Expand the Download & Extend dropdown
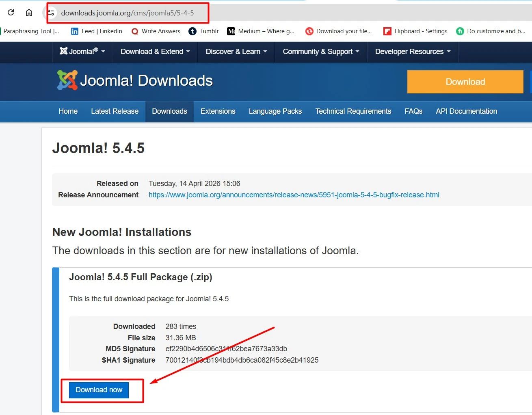 [155, 52]
